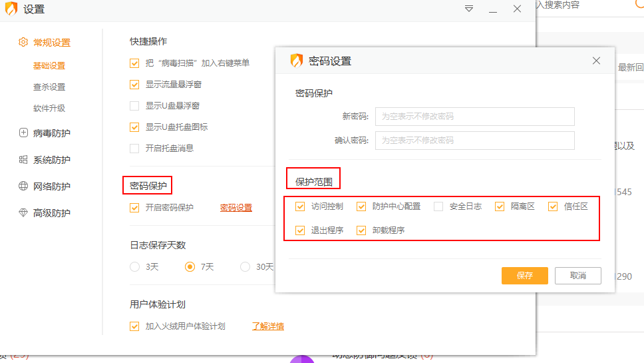Select 30天 log retention
644x363 pixels.
click(245, 267)
